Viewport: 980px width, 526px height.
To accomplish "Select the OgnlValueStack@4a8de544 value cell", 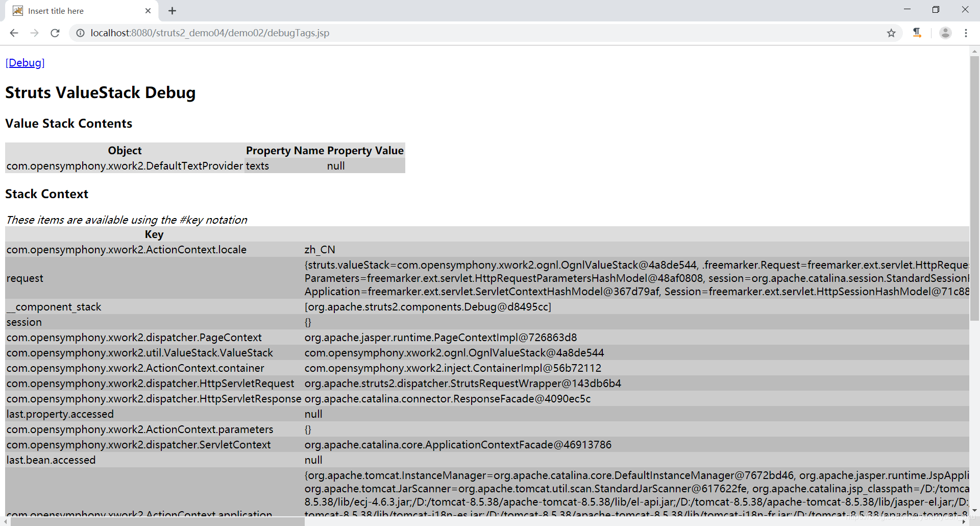I will click(454, 353).
